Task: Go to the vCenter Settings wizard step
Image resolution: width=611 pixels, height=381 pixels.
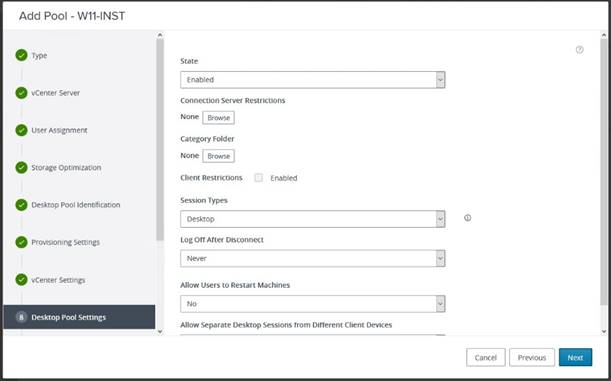Action: [58, 280]
